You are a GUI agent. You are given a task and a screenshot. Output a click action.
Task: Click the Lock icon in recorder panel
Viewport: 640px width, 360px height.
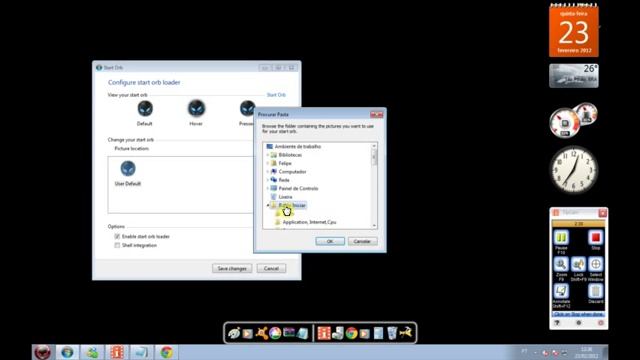(x=578, y=264)
